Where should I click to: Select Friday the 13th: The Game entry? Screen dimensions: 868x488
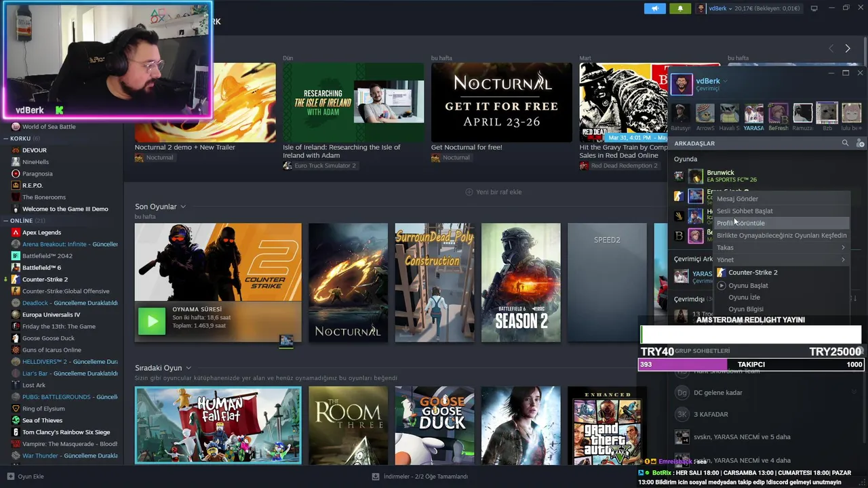(x=59, y=326)
